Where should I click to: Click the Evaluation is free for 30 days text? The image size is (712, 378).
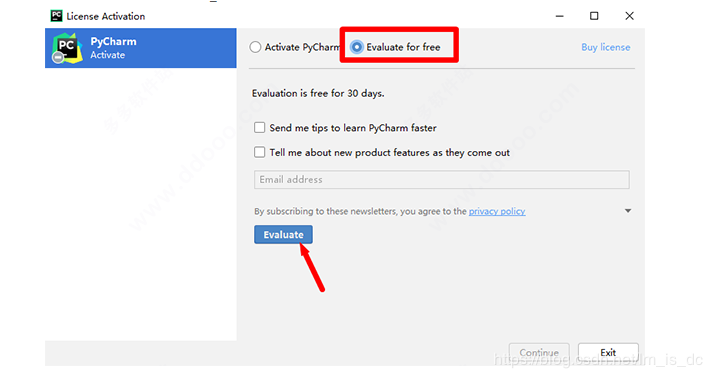(x=318, y=93)
